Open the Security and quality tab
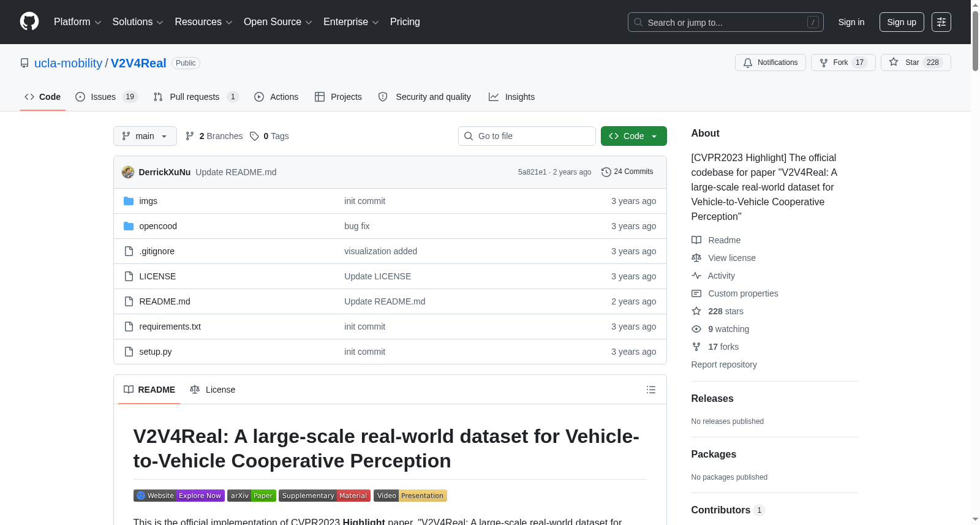This screenshot has width=980, height=525. click(x=424, y=97)
